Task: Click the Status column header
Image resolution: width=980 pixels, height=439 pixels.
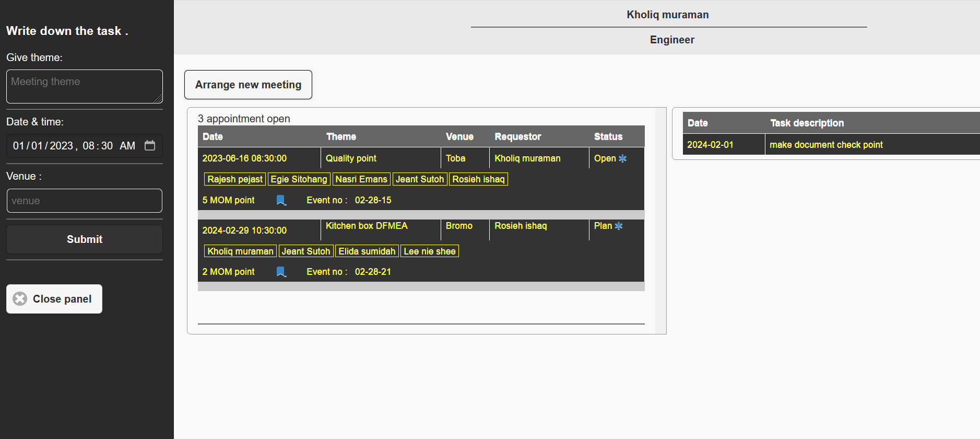Action: tap(608, 136)
